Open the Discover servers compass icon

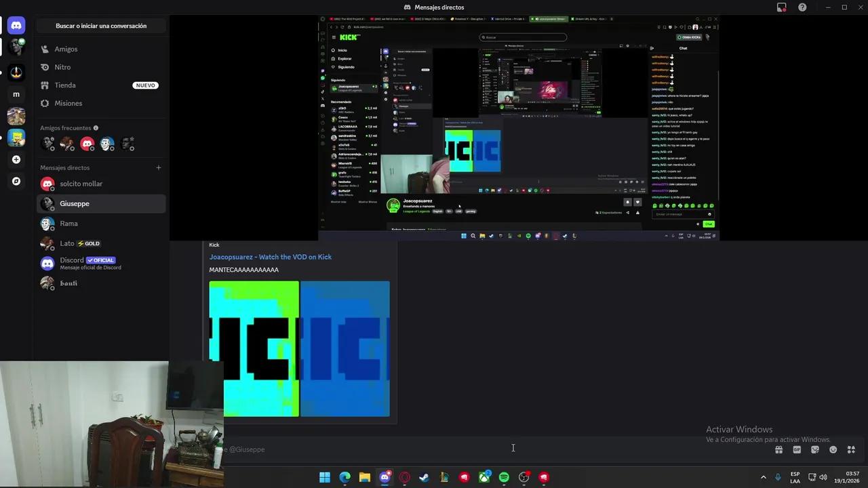coord(16,181)
